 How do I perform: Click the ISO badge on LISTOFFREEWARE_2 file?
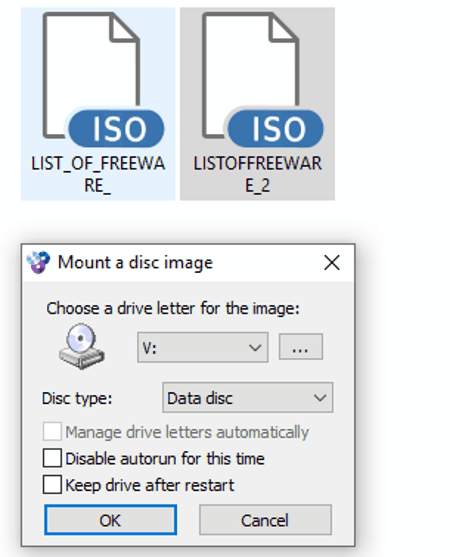click(276, 129)
